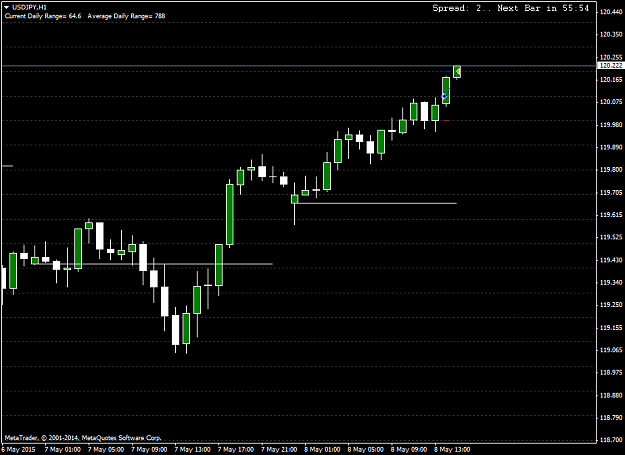Click the 119.340 price scale label
The height and width of the screenshot is (455, 625).
coord(611,282)
